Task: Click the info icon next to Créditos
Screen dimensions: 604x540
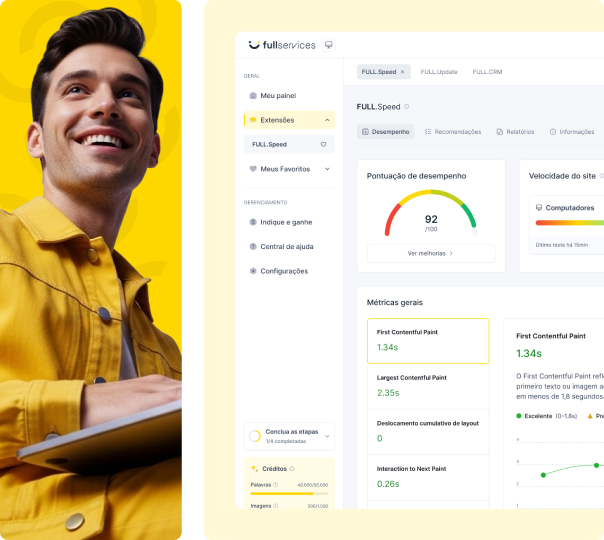Action: [x=294, y=468]
